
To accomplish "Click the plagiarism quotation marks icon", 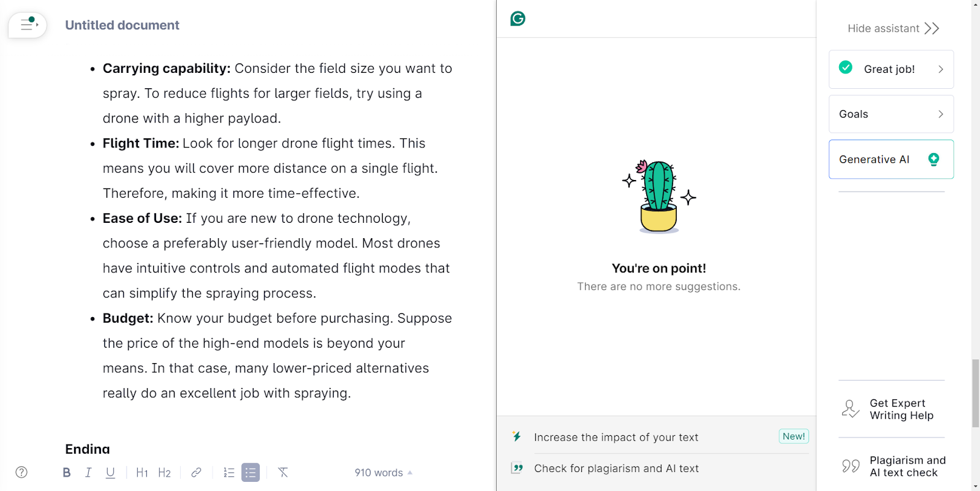I will click(x=851, y=467).
